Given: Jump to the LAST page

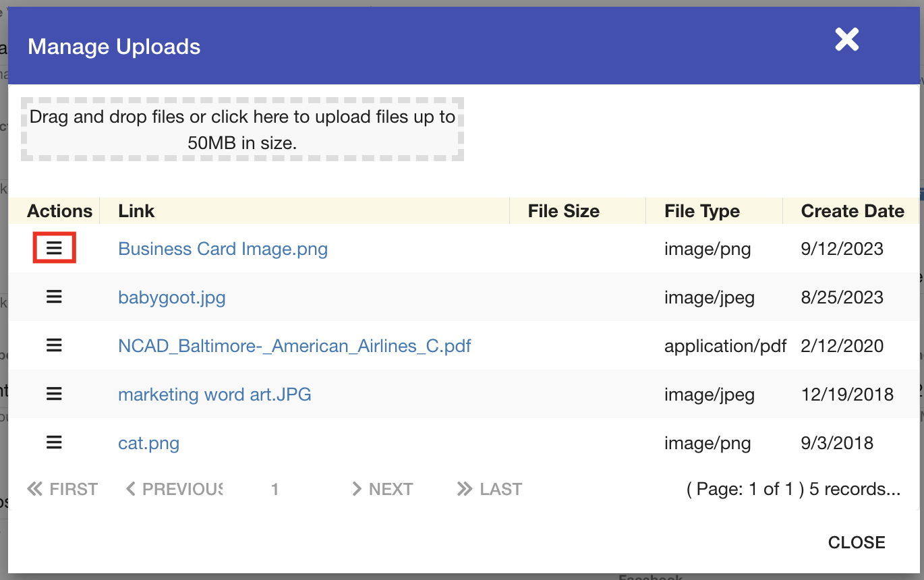Looking at the screenshot, I should (x=490, y=489).
